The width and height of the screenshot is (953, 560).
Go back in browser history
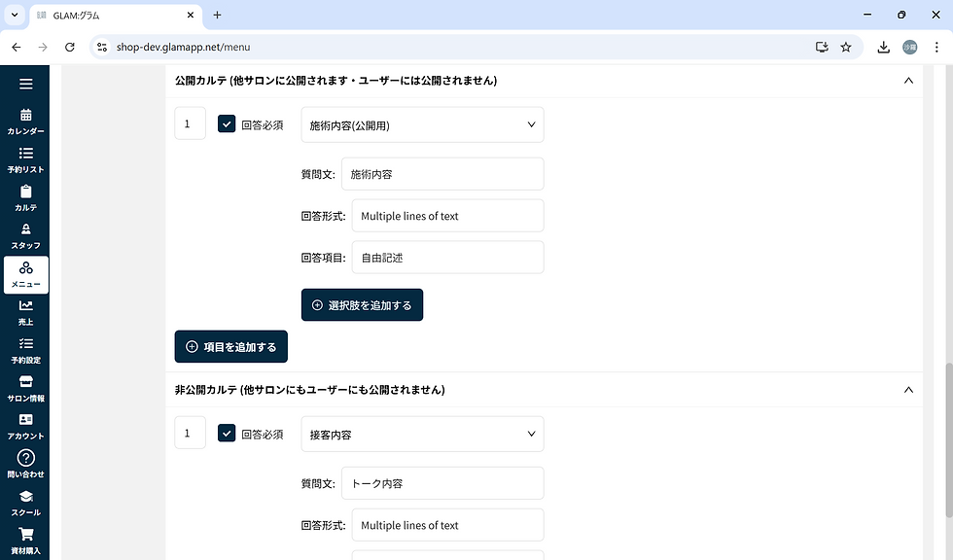coord(17,47)
